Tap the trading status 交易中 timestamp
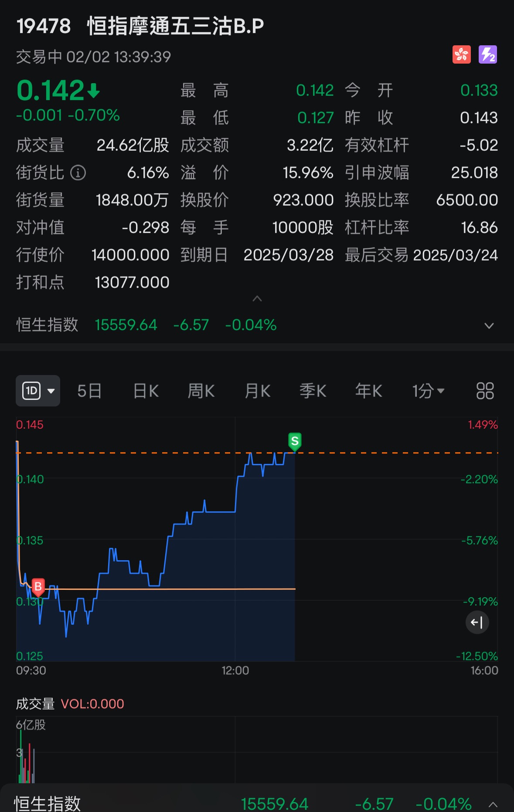Screen dimensions: 514x812 click(x=93, y=57)
